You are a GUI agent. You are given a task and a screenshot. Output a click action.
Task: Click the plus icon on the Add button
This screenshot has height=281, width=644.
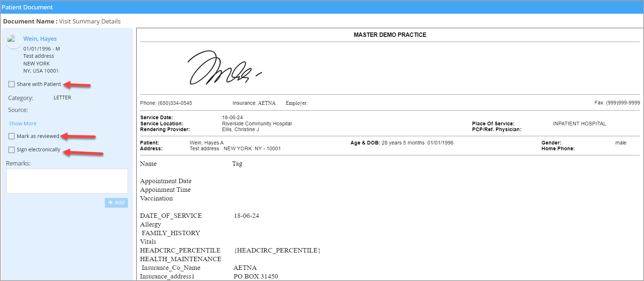click(111, 203)
